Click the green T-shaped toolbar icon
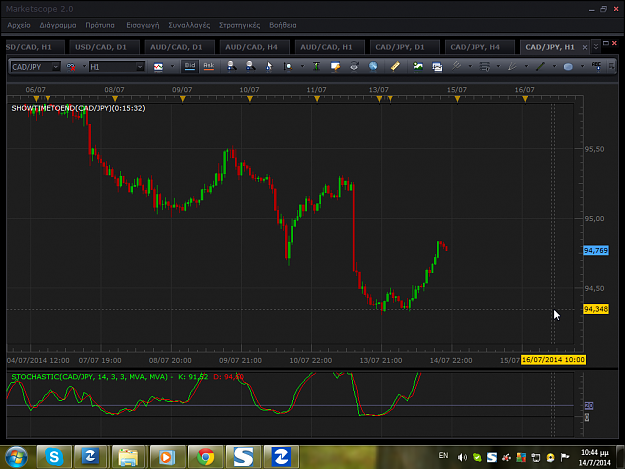Viewport: 625px width, 469px height. click(x=316, y=66)
